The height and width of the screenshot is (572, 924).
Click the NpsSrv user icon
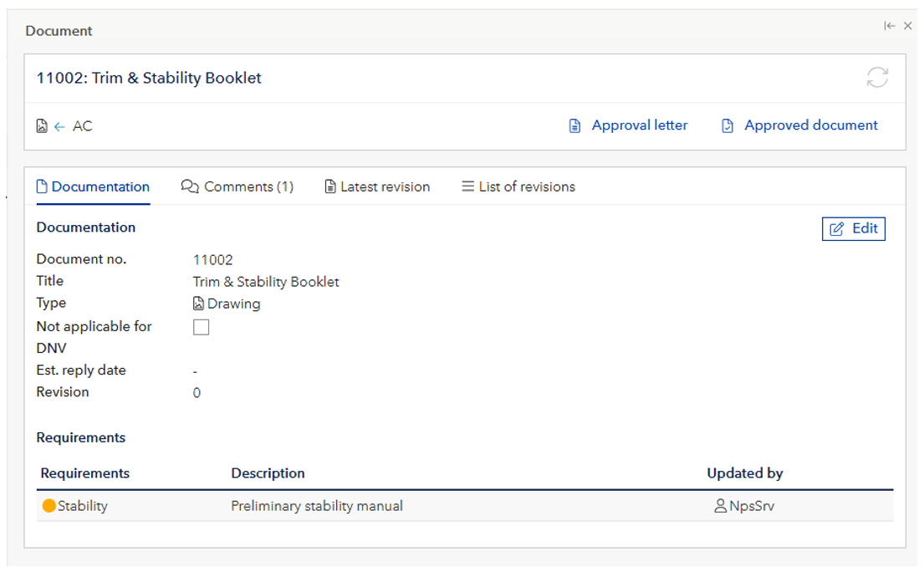[x=720, y=506]
